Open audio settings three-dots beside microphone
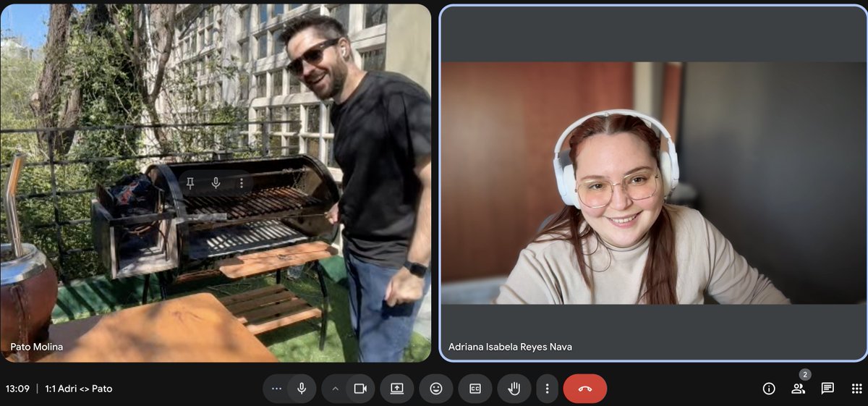 276,389
